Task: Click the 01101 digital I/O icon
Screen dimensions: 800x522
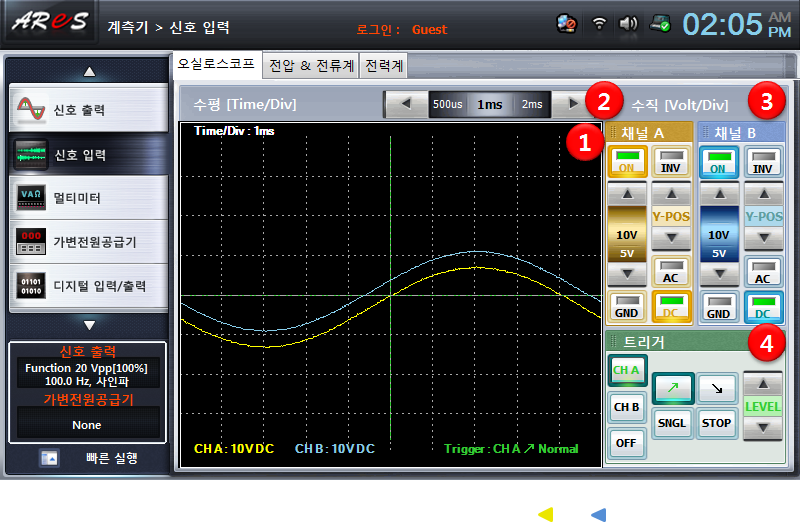Action: (31, 286)
